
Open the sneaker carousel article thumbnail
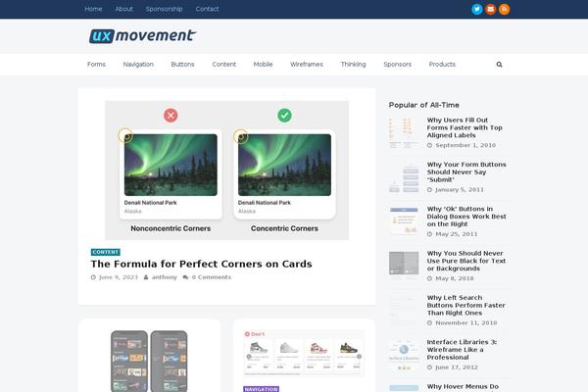(x=304, y=354)
